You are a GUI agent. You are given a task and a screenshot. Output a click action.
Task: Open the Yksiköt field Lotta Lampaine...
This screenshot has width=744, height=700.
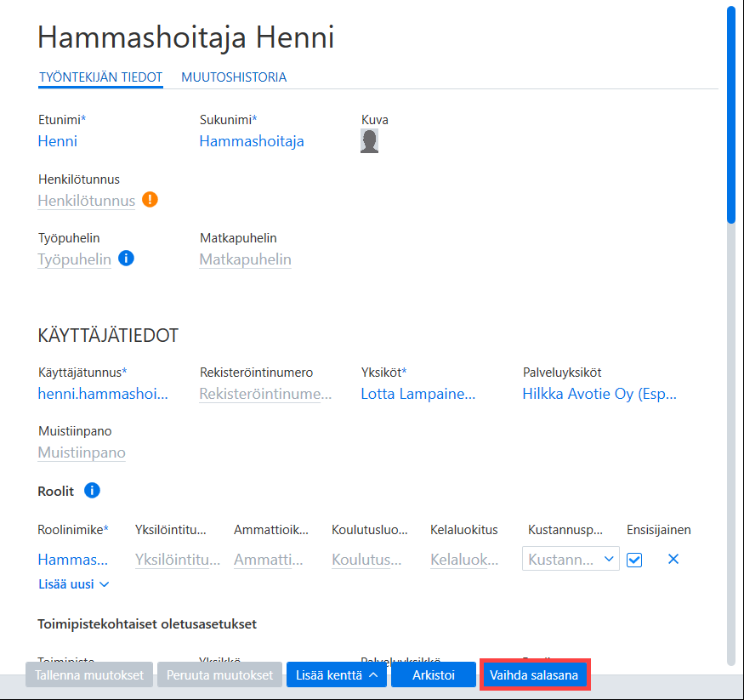click(x=418, y=394)
